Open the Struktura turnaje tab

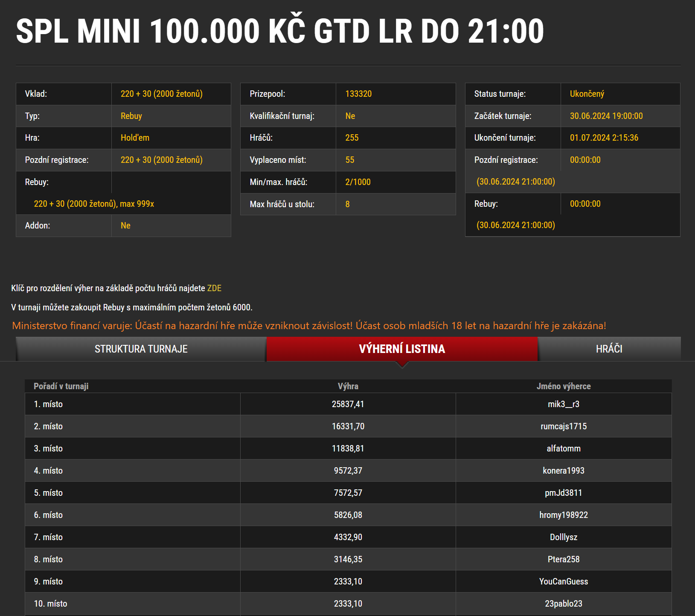[141, 349]
